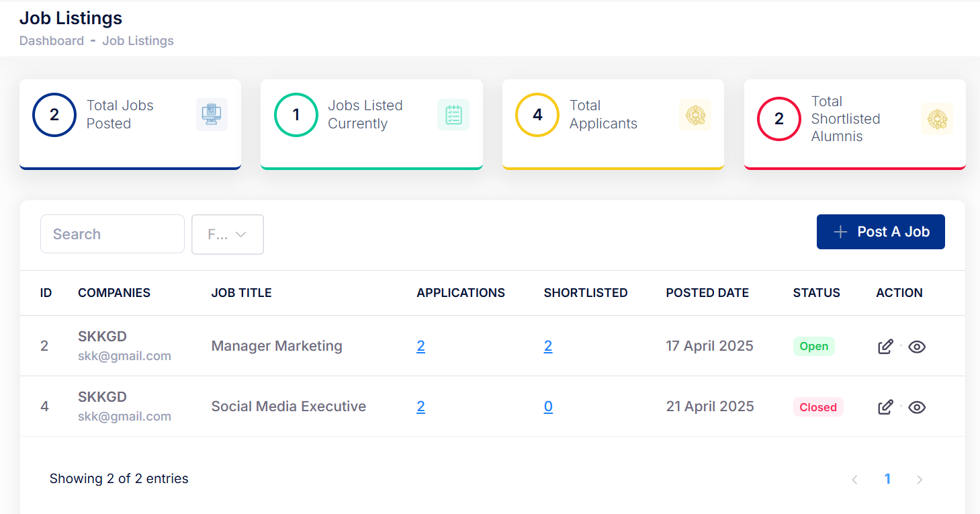The width and height of the screenshot is (980, 514).
Task: View the Social Media Executive job details
Action: click(x=917, y=407)
